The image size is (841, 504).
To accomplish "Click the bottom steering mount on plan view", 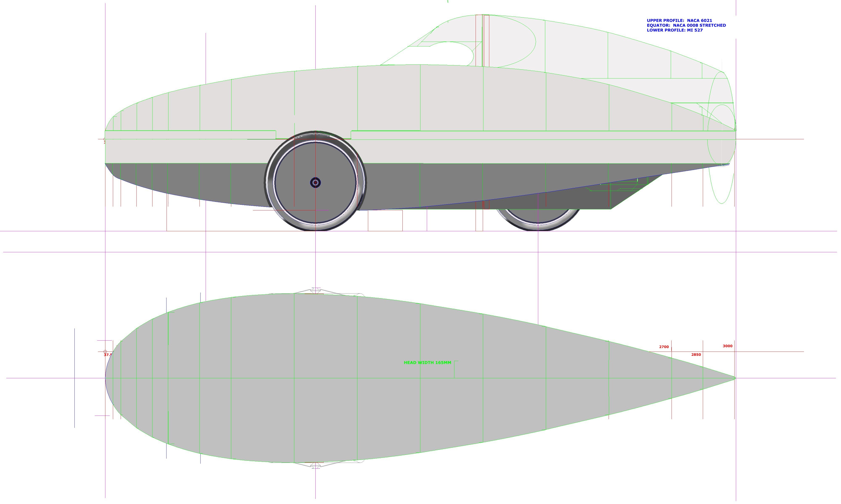I will (x=316, y=466).
